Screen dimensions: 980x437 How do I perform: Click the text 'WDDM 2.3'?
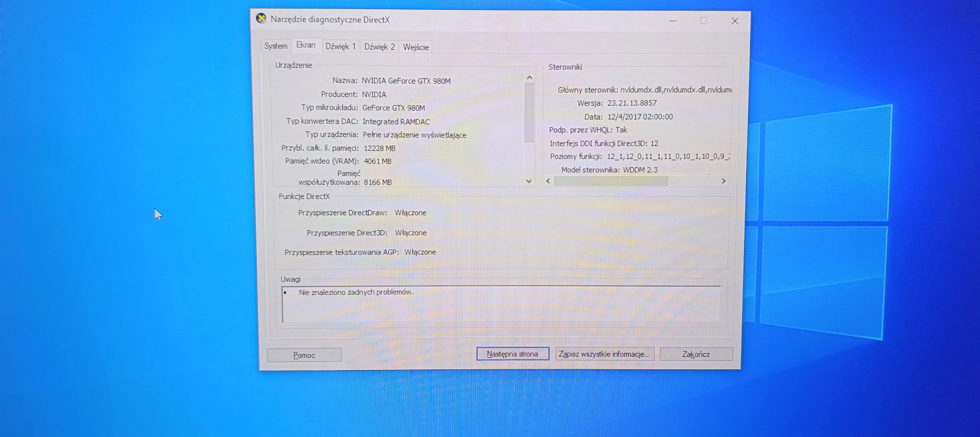click(640, 170)
